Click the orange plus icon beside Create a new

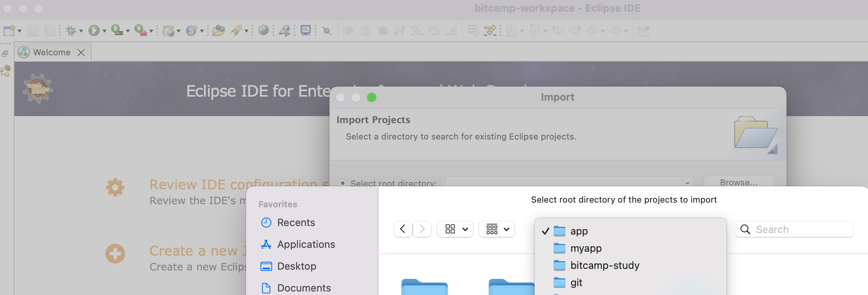tap(115, 254)
